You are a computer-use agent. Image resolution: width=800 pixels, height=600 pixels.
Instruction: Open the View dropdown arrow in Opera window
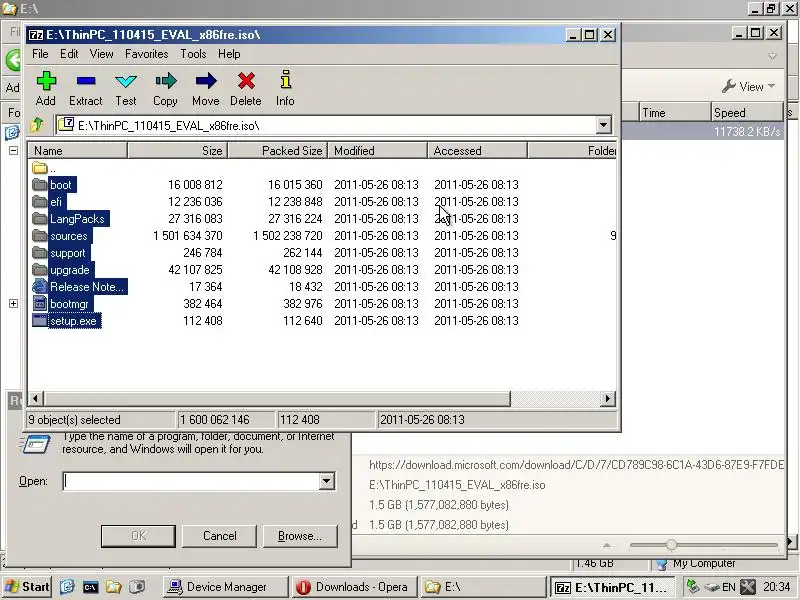point(771,86)
